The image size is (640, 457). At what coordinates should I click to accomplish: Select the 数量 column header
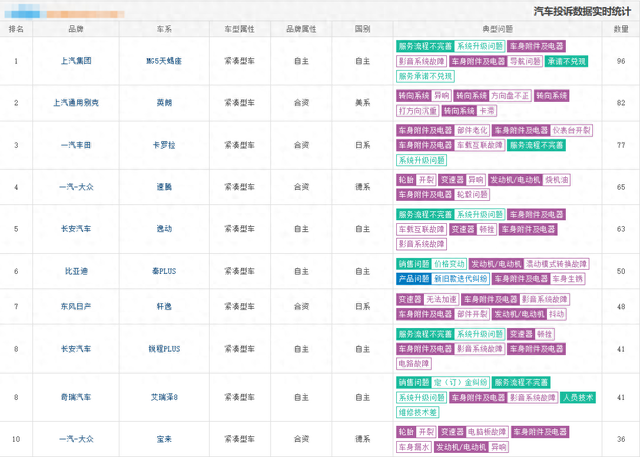[621, 29]
